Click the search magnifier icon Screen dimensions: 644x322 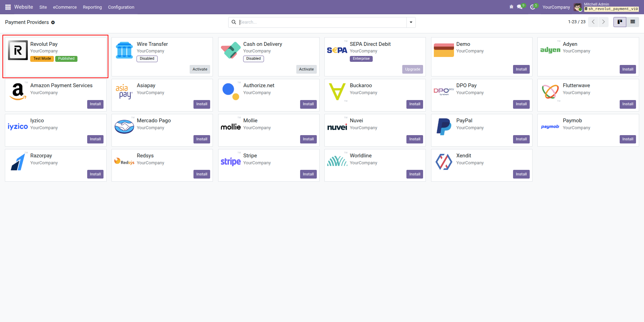[x=234, y=22]
